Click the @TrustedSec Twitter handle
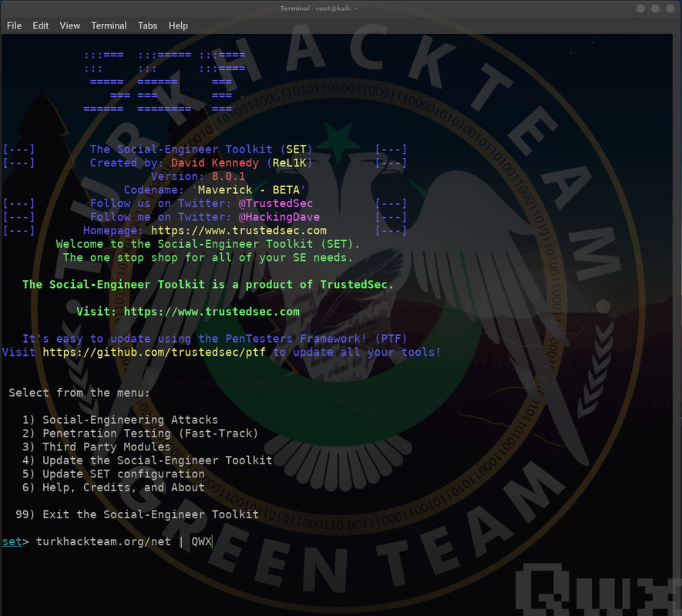This screenshot has width=682, height=616. pyautogui.click(x=276, y=203)
